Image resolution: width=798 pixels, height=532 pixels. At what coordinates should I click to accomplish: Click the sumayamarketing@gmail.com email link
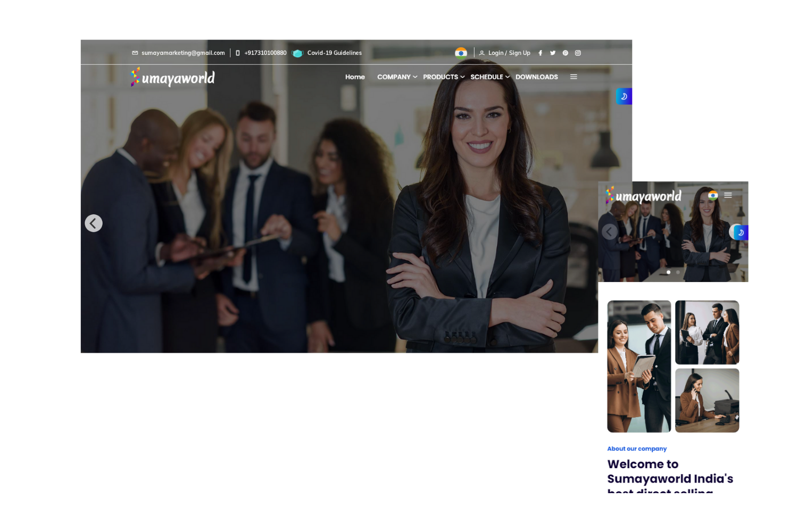[x=182, y=53]
